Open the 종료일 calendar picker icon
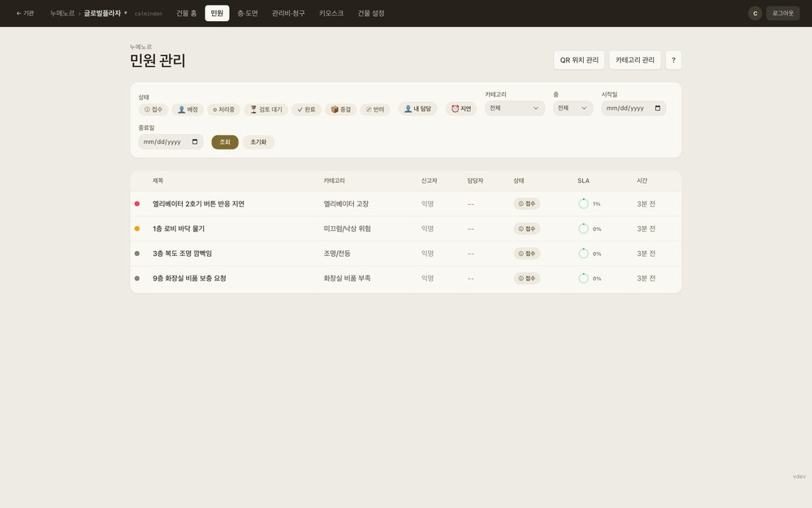The width and height of the screenshot is (812, 508). tap(195, 142)
